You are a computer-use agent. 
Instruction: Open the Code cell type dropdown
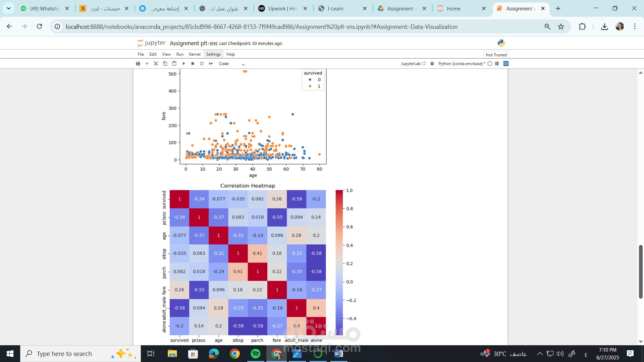[232, 64]
